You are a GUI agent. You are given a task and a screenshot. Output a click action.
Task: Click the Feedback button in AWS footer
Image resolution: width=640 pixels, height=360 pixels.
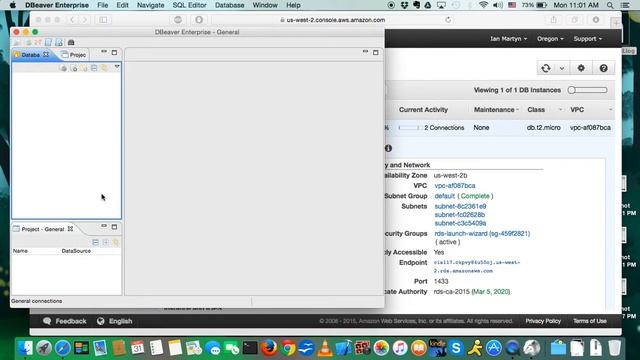pos(65,321)
